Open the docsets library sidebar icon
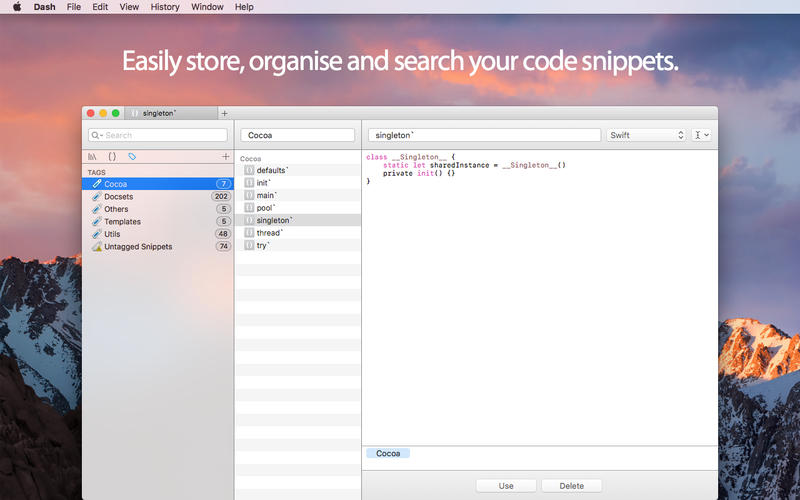800x500 pixels. (x=93, y=157)
